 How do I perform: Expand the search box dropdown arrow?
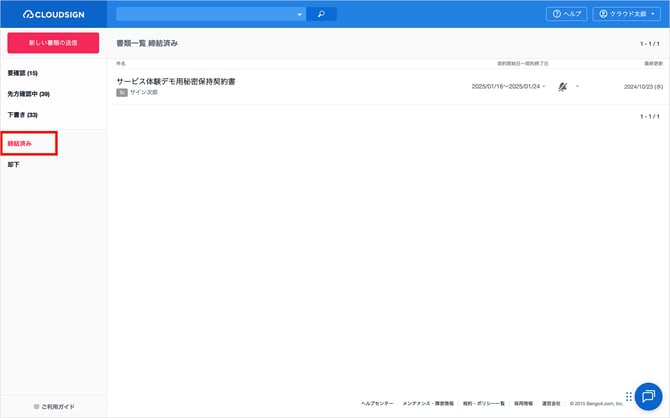point(300,14)
